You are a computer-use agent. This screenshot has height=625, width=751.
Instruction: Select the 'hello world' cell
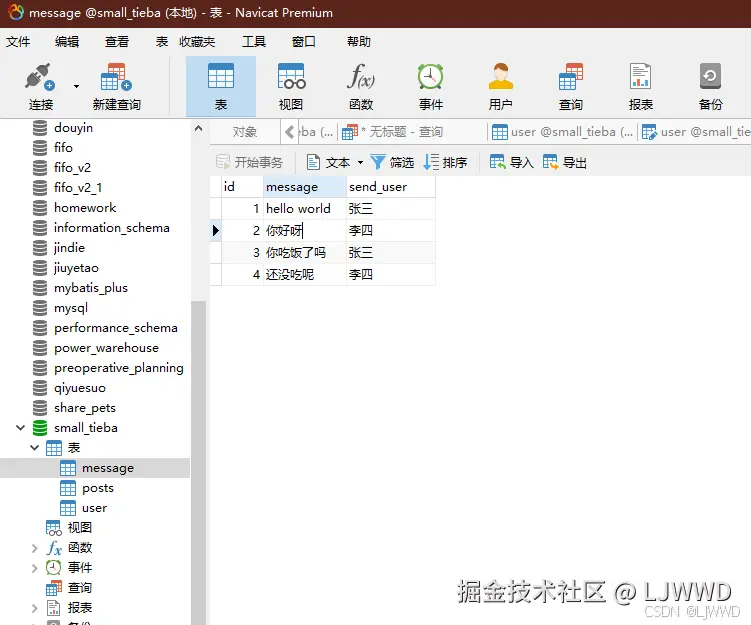coord(305,209)
